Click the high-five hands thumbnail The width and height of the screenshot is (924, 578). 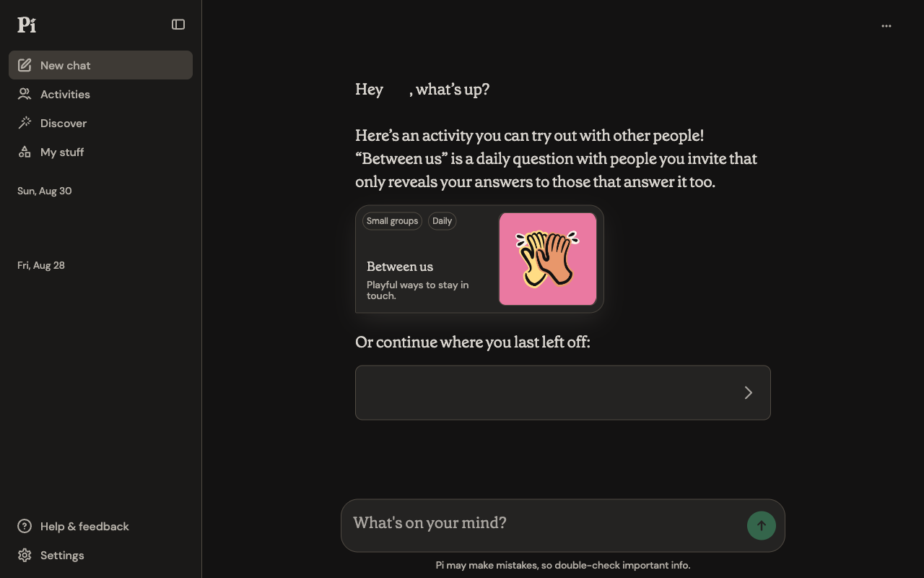coord(548,259)
